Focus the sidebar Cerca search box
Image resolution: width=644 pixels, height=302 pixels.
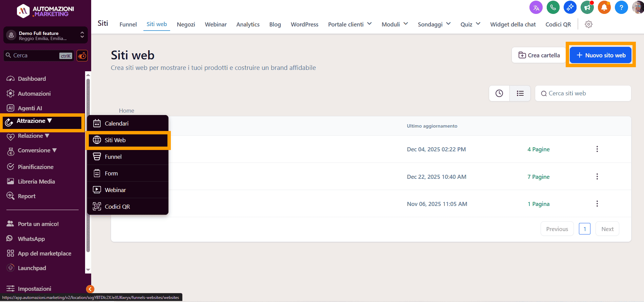tap(39, 56)
